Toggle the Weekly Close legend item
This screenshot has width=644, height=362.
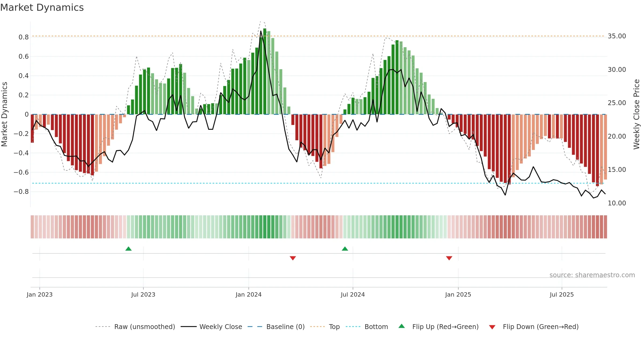[x=211, y=327]
